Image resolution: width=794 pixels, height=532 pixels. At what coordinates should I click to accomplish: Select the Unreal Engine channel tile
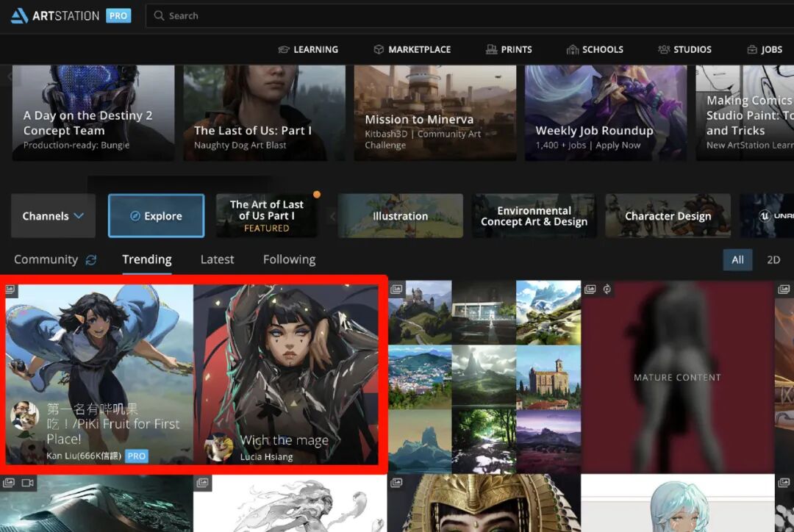point(767,216)
